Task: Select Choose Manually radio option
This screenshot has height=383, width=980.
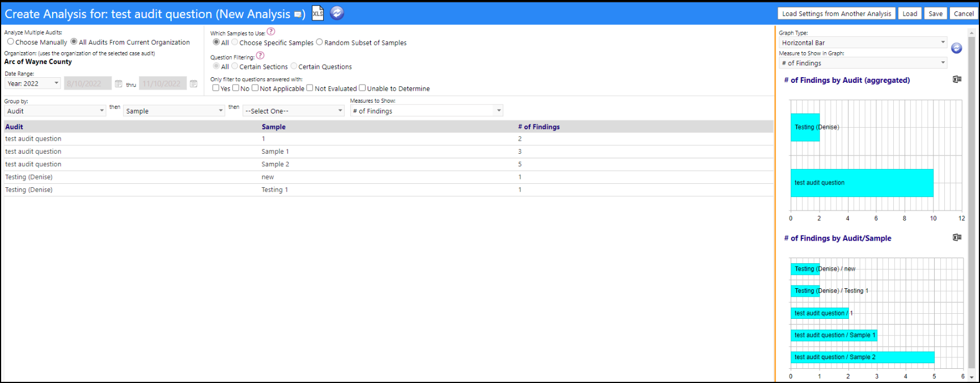Action: click(10, 41)
